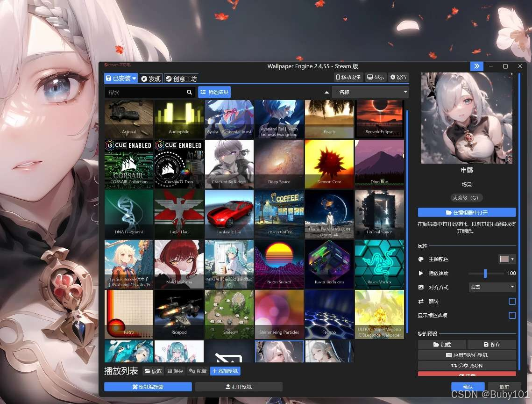
Task: Open playlist 配置 configure button
Action: tap(198, 371)
